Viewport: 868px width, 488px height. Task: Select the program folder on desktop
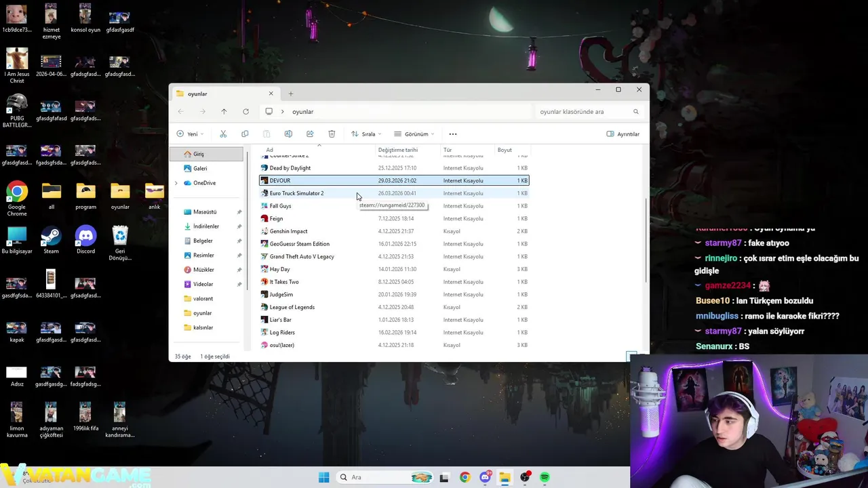[85, 196]
